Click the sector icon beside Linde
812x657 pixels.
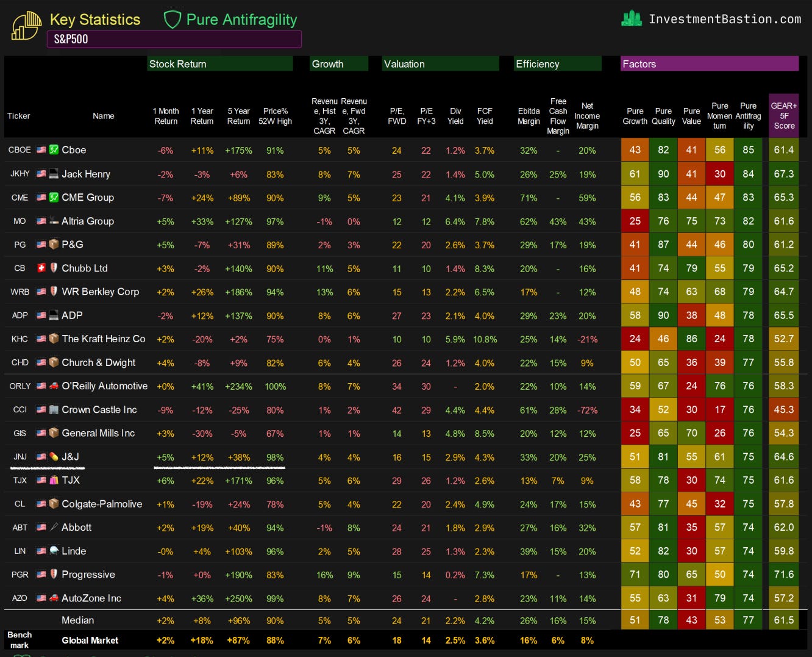(x=54, y=551)
